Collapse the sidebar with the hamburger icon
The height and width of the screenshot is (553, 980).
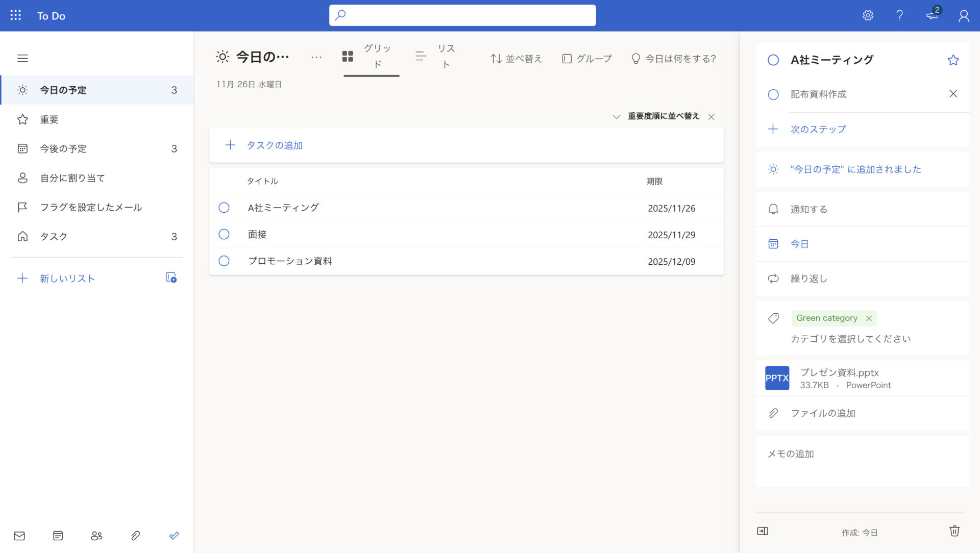click(22, 59)
